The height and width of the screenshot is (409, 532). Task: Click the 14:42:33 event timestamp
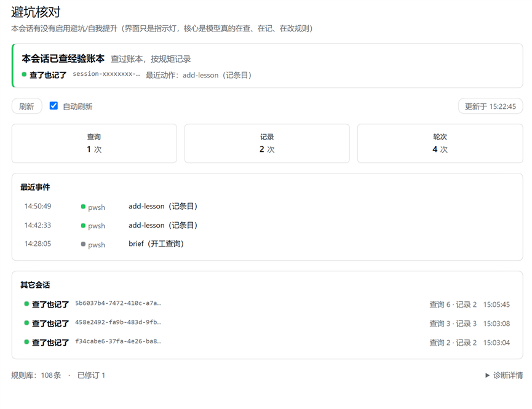(x=38, y=225)
